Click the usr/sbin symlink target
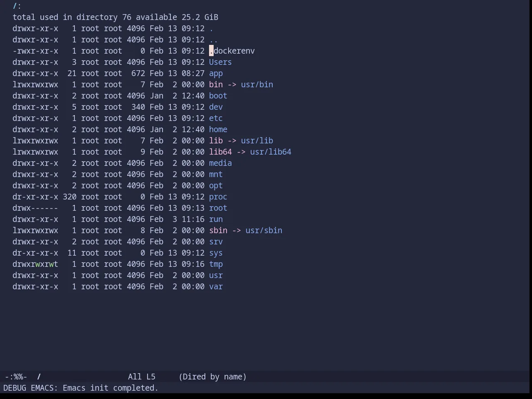The image size is (532, 399). [264, 230]
